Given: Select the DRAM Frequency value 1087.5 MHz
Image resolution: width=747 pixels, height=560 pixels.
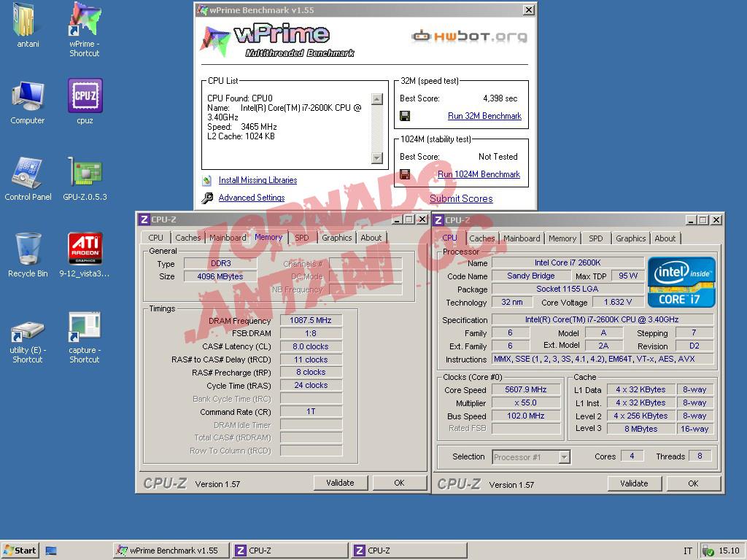Looking at the screenshot, I should (311, 321).
